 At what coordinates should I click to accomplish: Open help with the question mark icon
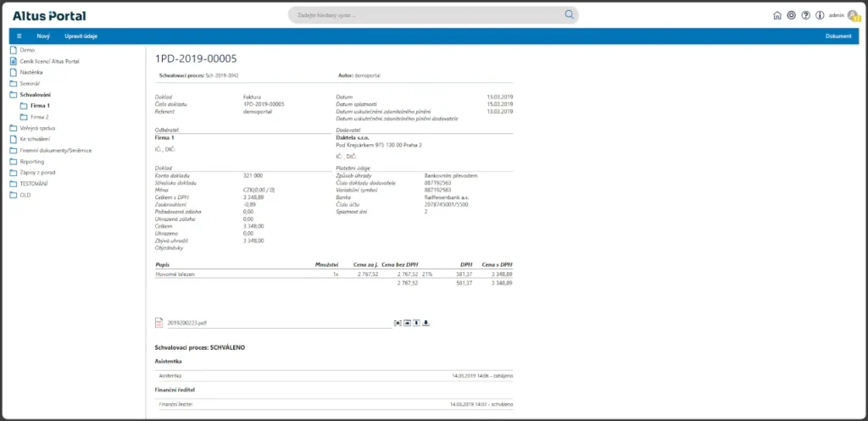805,15
